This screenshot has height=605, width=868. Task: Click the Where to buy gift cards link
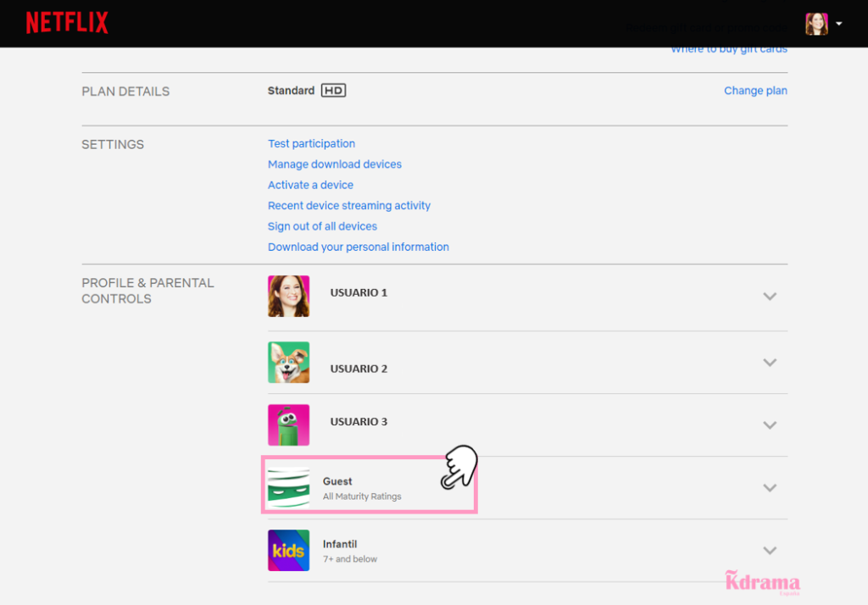pyautogui.click(x=729, y=49)
